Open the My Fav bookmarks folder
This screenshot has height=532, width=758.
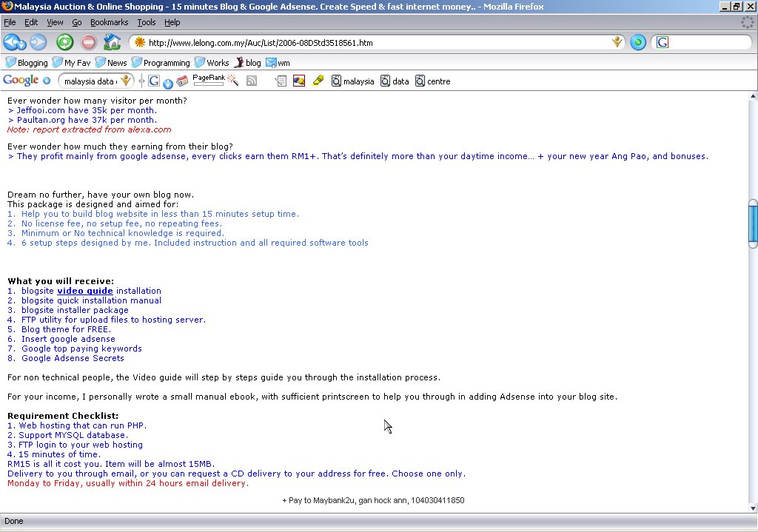coord(71,63)
